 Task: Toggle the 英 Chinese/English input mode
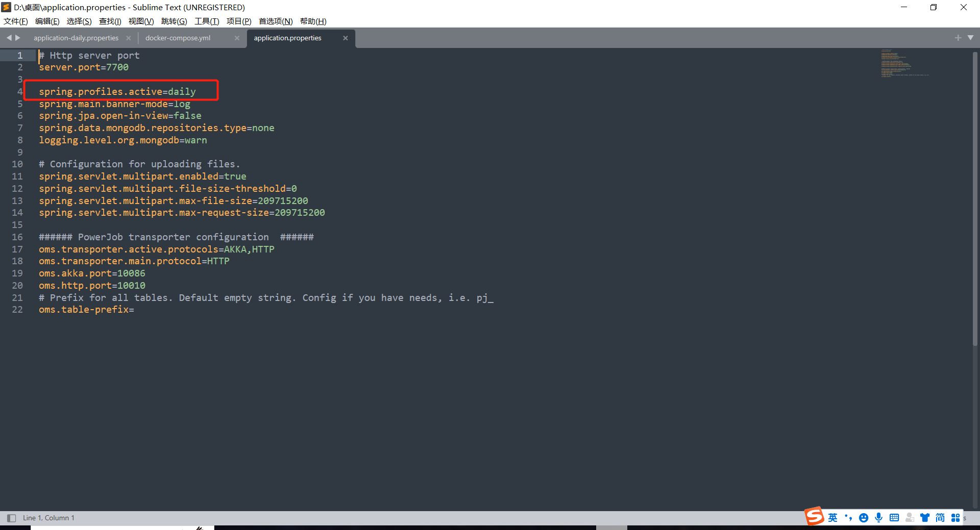pyautogui.click(x=832, y=518)
